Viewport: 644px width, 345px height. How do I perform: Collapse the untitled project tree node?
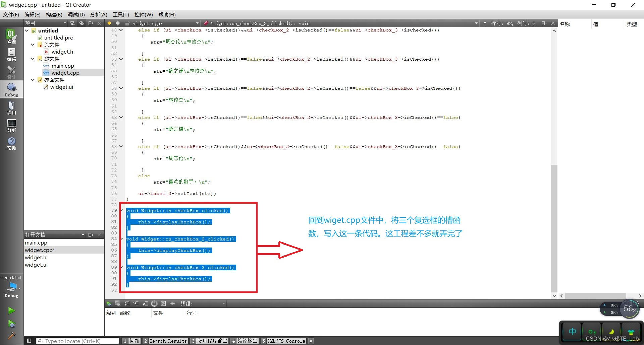pos(27,30)
